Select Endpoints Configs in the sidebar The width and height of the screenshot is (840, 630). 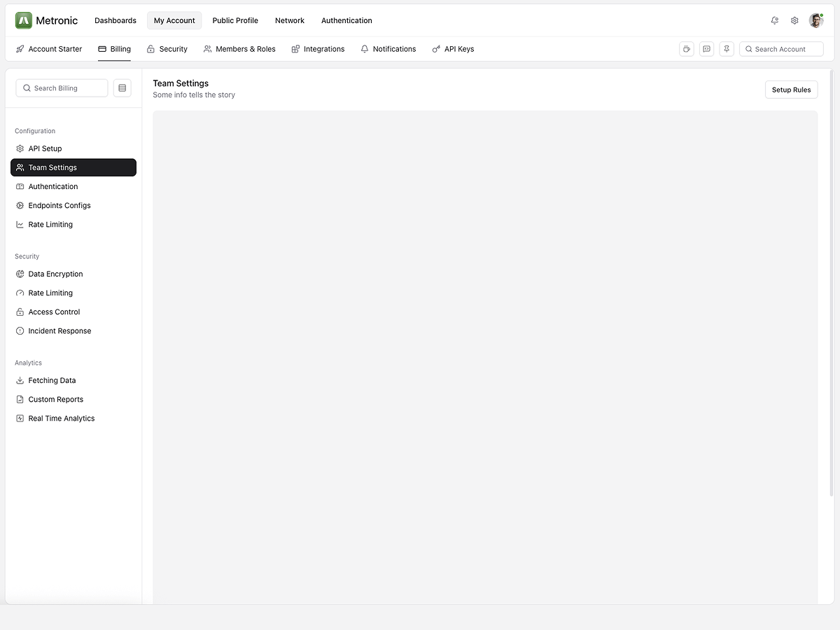point(59,206)
